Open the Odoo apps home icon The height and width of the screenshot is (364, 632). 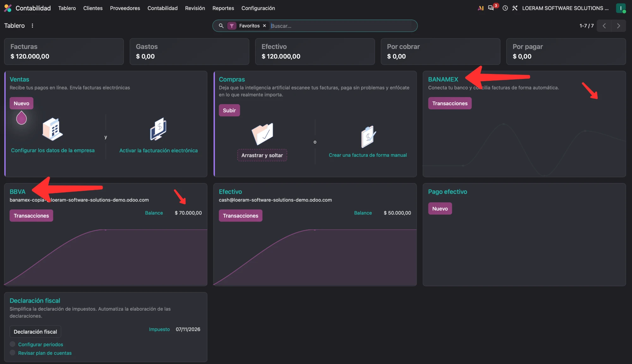8,8
